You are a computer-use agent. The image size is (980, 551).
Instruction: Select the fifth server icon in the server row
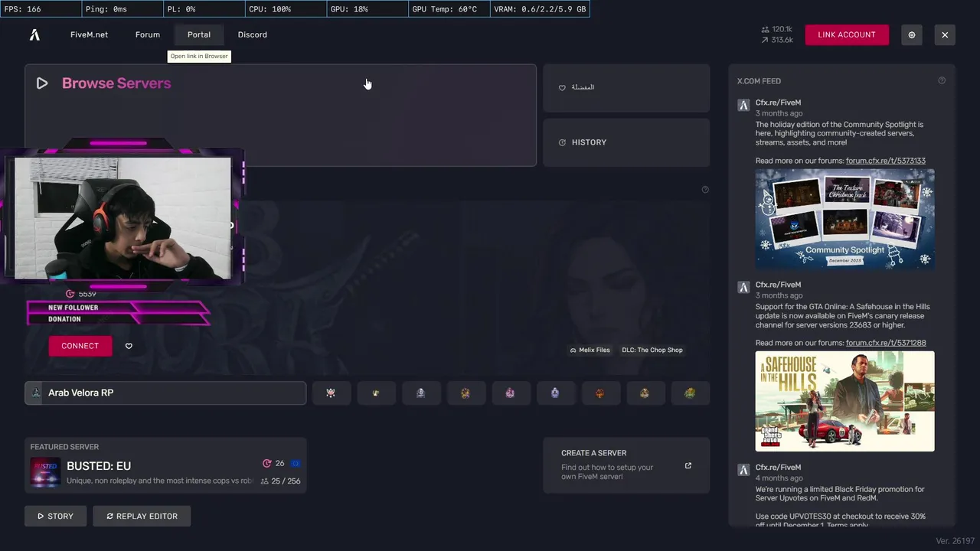pos(510,393)
